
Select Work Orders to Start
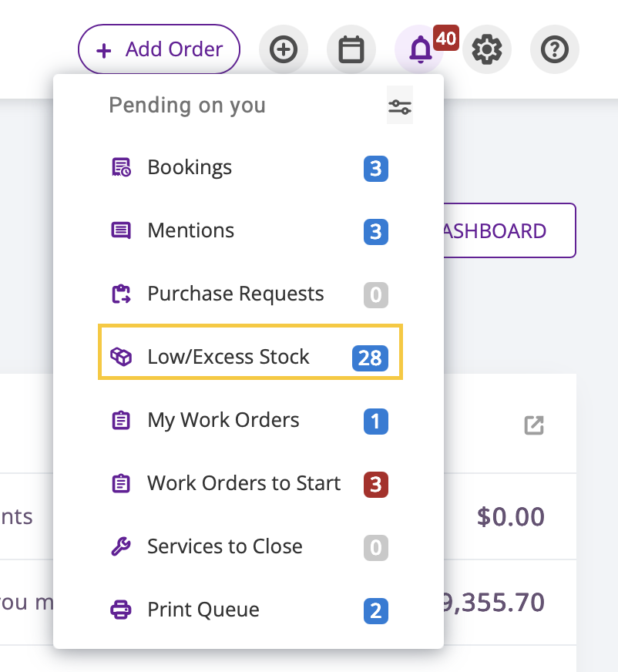250,483
